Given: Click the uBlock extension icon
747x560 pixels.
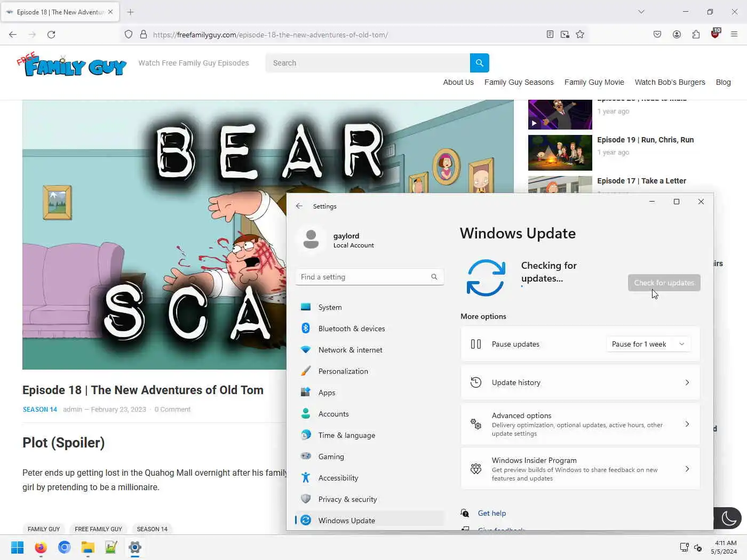Looking at the screenshot, I should click(x=715, y=34).
